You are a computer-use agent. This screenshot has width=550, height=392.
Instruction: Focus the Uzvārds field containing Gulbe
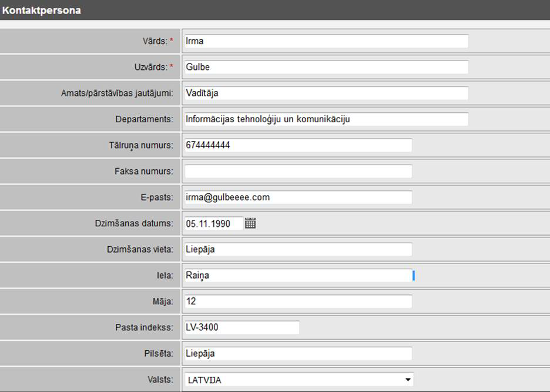click(x=326, y=67)
